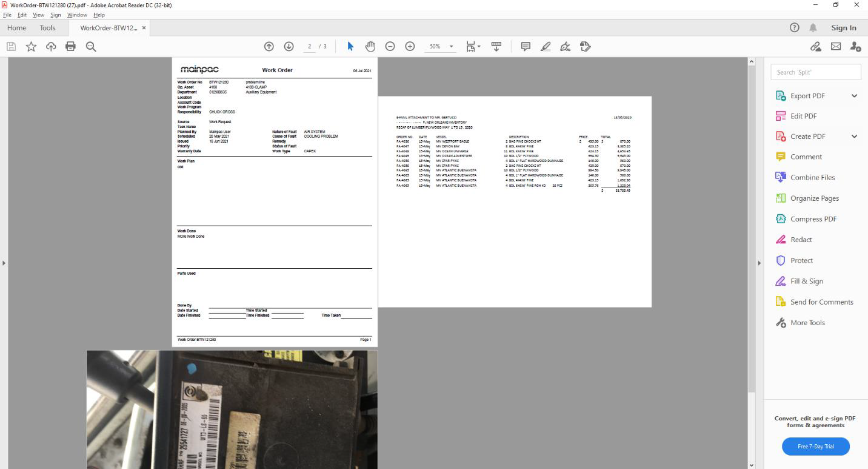Expand the Export PDF options chevron
The width and height of the screenshot is (868, 469).
[854, 96]
